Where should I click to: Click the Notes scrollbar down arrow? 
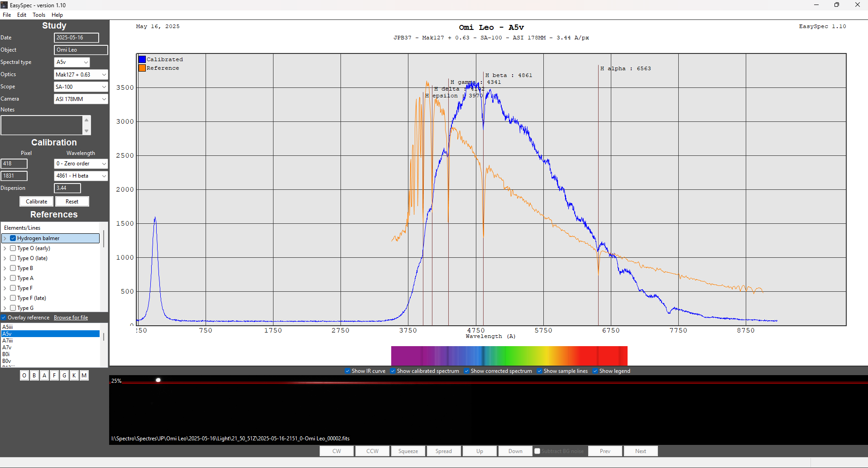click(86, 131)
